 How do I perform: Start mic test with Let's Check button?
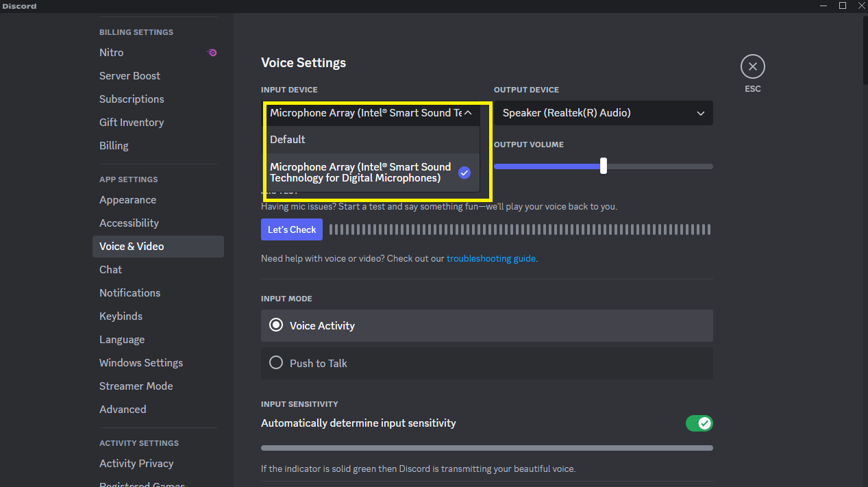(292, 229)
